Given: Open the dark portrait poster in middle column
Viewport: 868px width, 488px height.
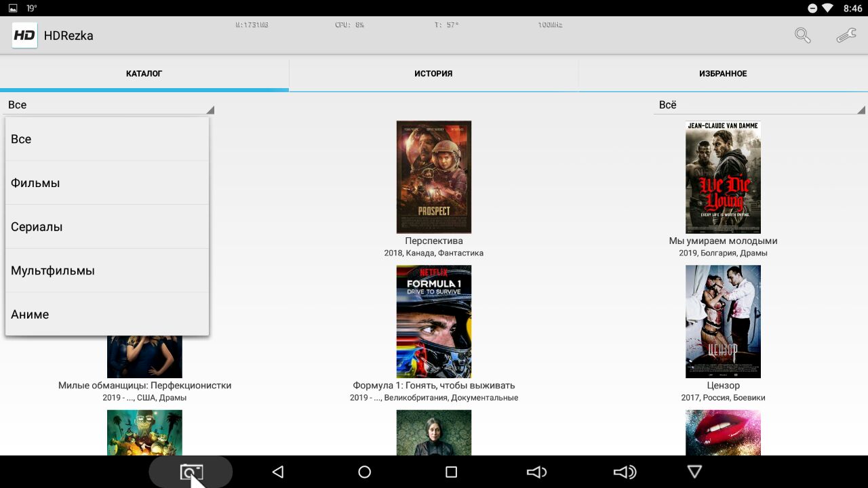Looking at the screenshot, I should 434,432.
